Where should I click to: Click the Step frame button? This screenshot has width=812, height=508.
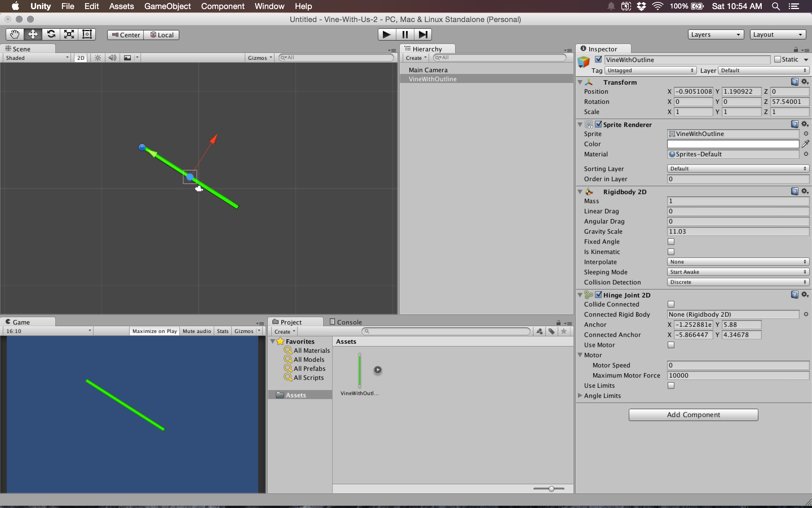(x=423, y=35)
